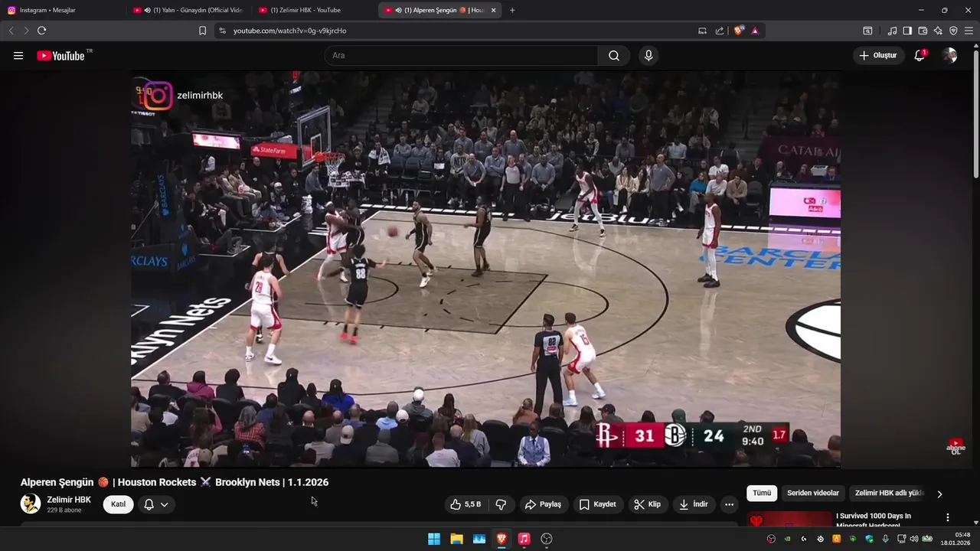Open Brave Rewards triangle icon
Image resolution: width=980 pixels, height=551 pixels.
tap(755, 31)
